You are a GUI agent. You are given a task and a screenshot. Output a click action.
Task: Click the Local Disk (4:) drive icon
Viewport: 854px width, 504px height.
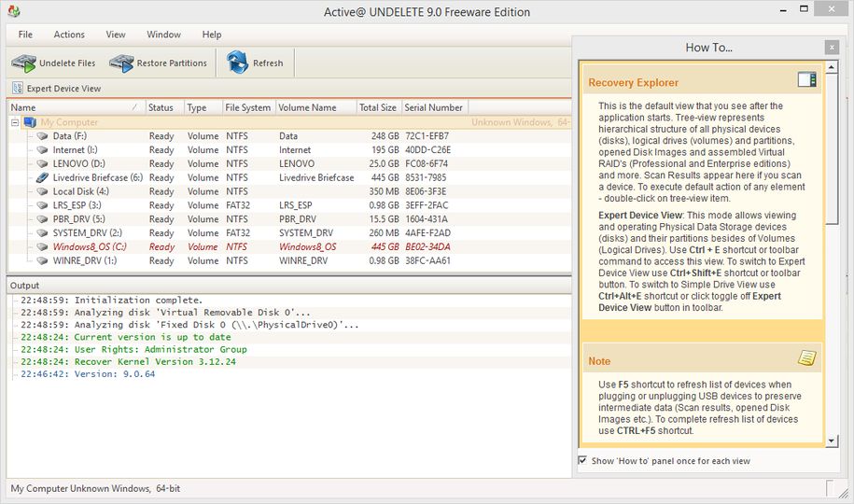pos(43,191)
